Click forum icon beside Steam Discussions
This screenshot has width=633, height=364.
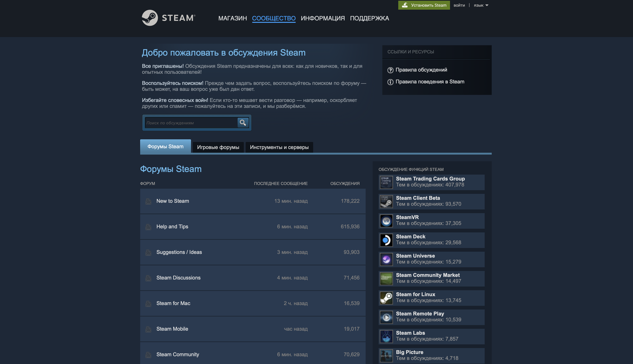[x=148, y=278]
